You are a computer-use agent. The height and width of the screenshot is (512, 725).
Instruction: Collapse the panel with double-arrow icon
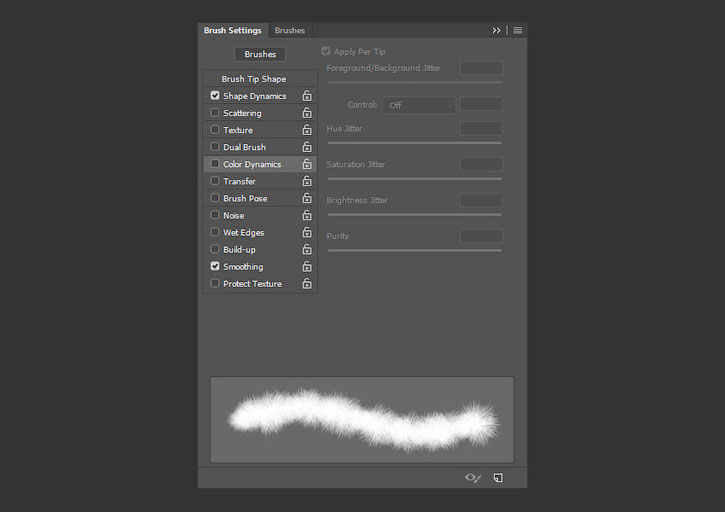coord(496,31)
